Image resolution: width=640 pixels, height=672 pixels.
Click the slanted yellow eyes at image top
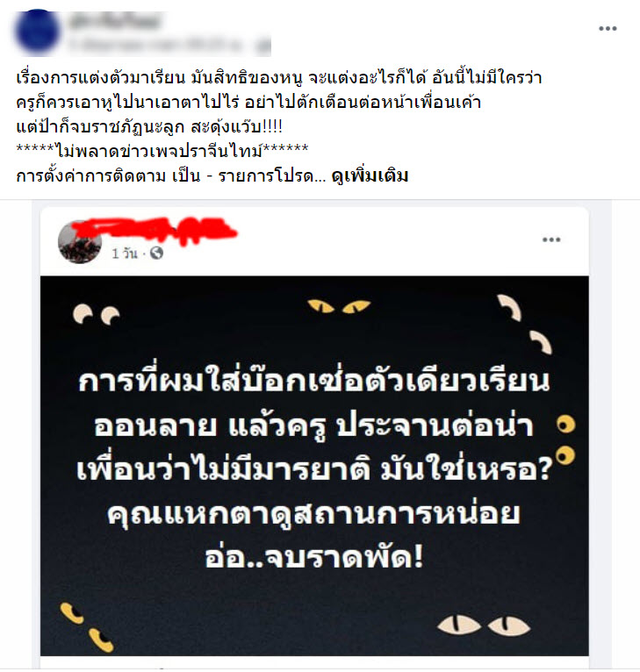tap(339, 306)
